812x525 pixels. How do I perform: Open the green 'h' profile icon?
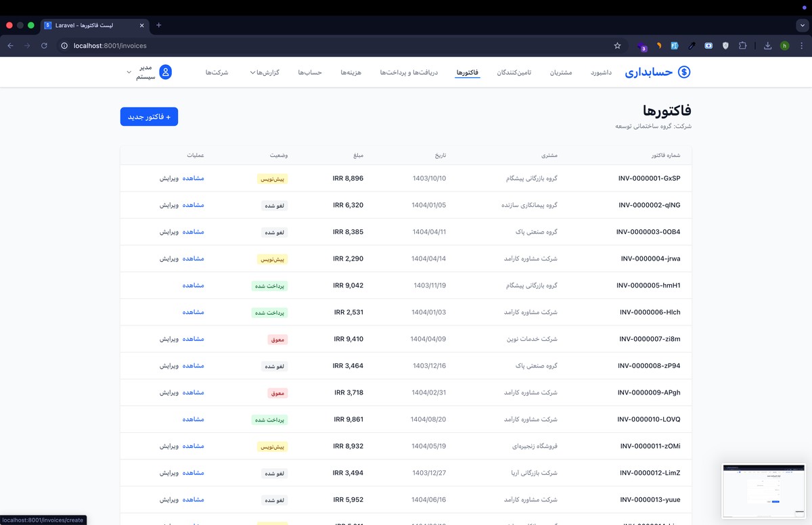click(784, 46)
